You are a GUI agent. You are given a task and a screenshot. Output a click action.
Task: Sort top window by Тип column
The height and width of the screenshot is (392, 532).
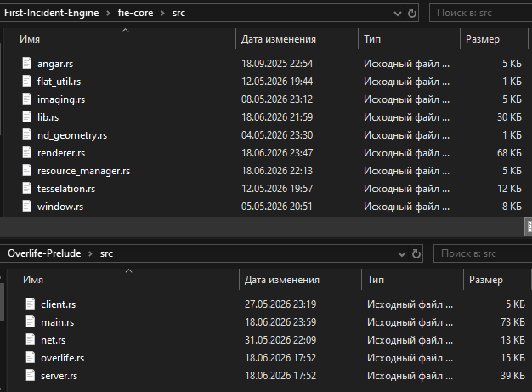[372, 39]
